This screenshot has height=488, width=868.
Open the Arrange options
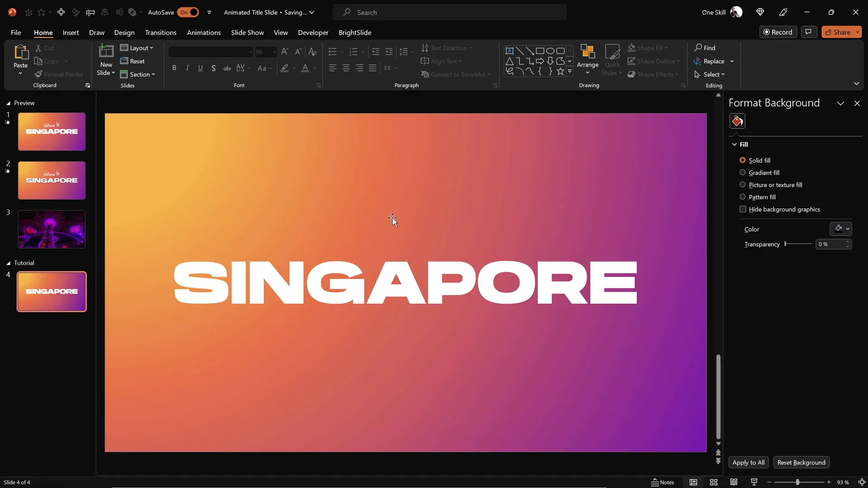click(587, 60)
